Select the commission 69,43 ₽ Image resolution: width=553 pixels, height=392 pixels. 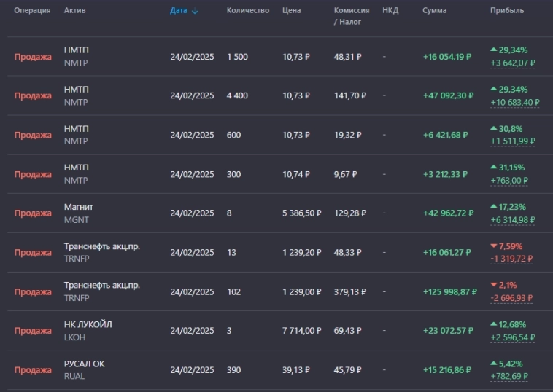click(347, 331)
